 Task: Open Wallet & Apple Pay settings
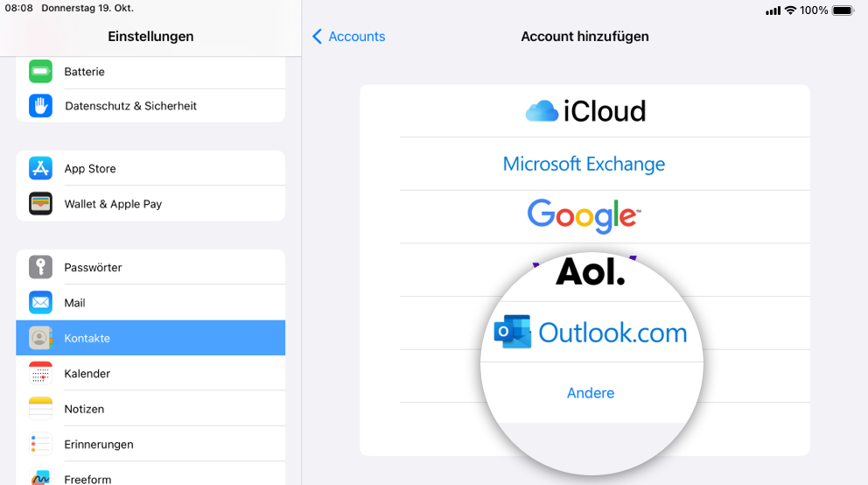150,204
